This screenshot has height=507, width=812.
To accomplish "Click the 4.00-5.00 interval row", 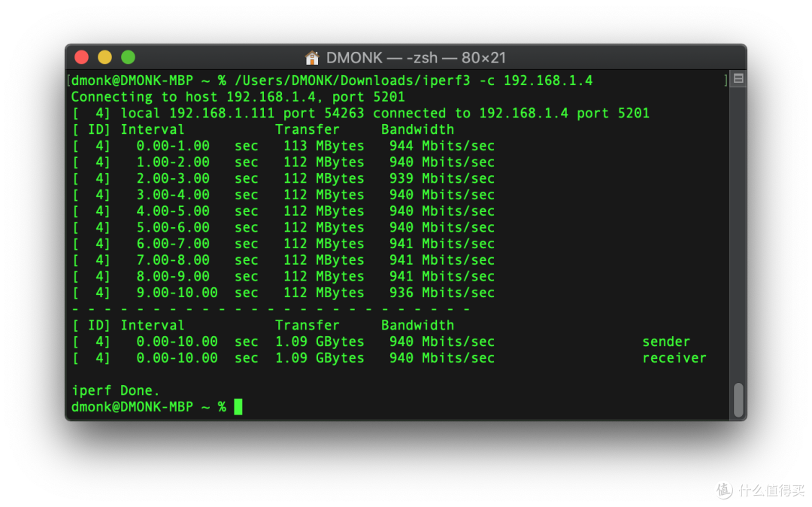I will (x=283, y=211).
